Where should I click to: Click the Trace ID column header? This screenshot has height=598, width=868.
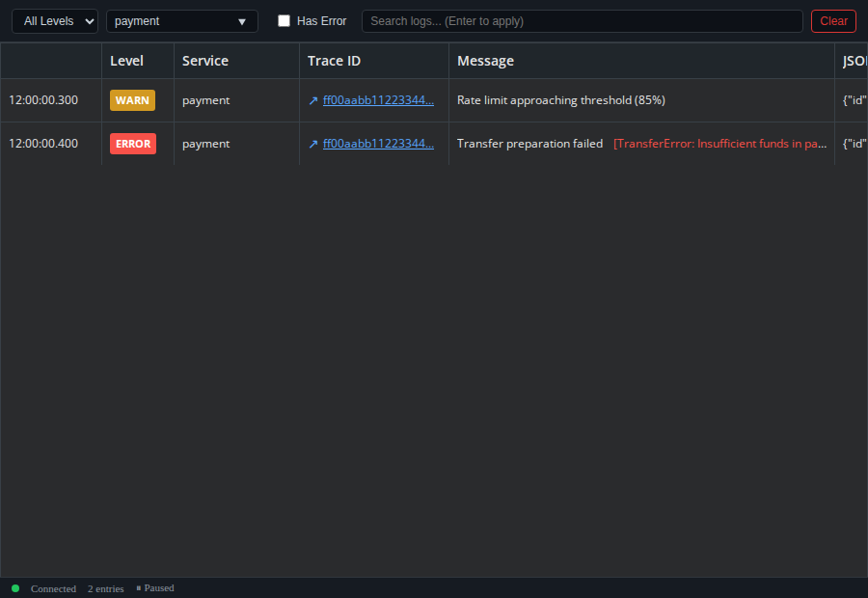point(374,61)
